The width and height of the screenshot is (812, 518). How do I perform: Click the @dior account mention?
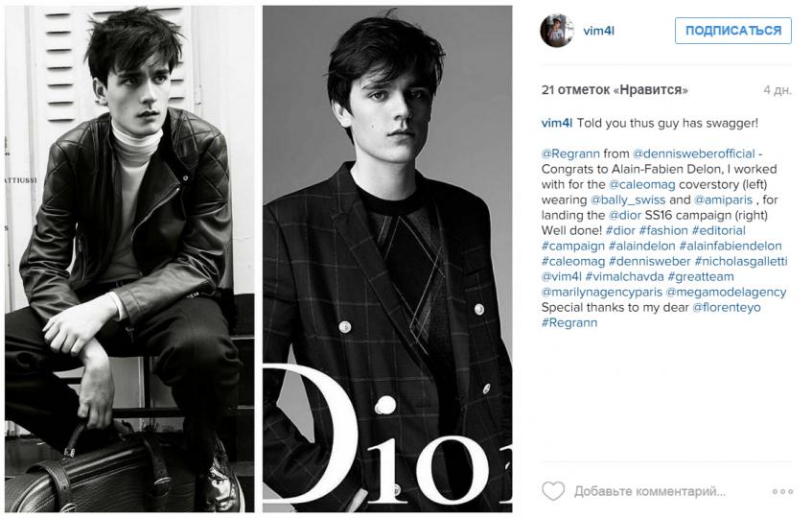625,215
